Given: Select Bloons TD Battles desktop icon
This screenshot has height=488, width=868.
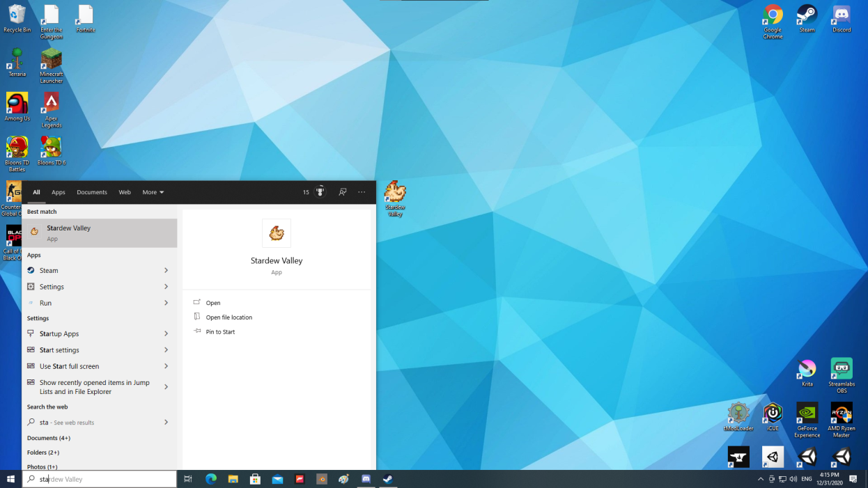Looking at the screenshot, I should 17,154.
